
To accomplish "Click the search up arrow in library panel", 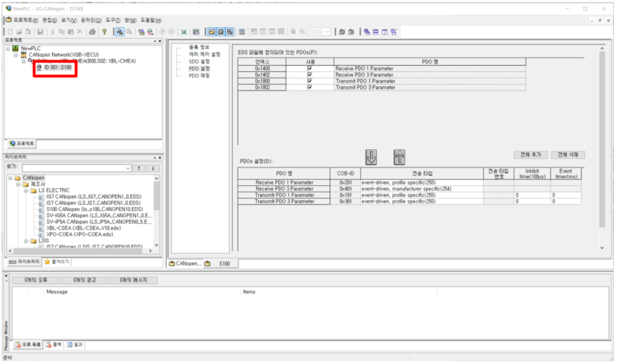I will pyautogui.click(x=139, y=168).
